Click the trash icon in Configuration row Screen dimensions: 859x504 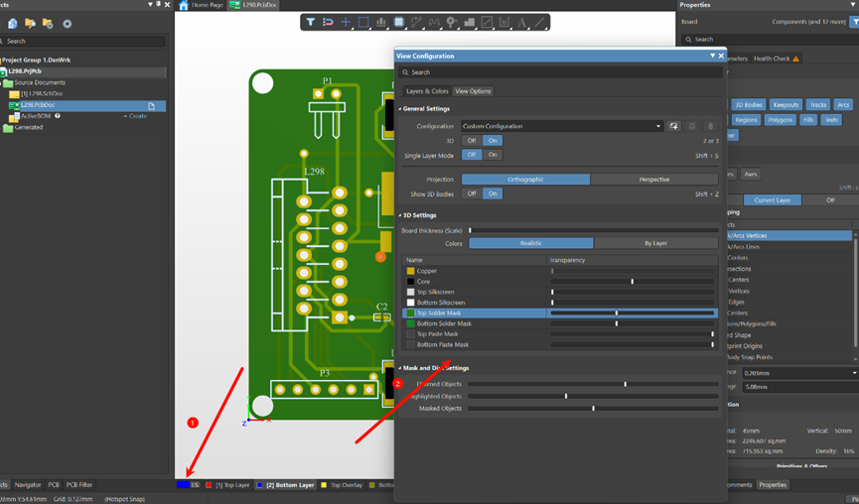click(711, 126)
